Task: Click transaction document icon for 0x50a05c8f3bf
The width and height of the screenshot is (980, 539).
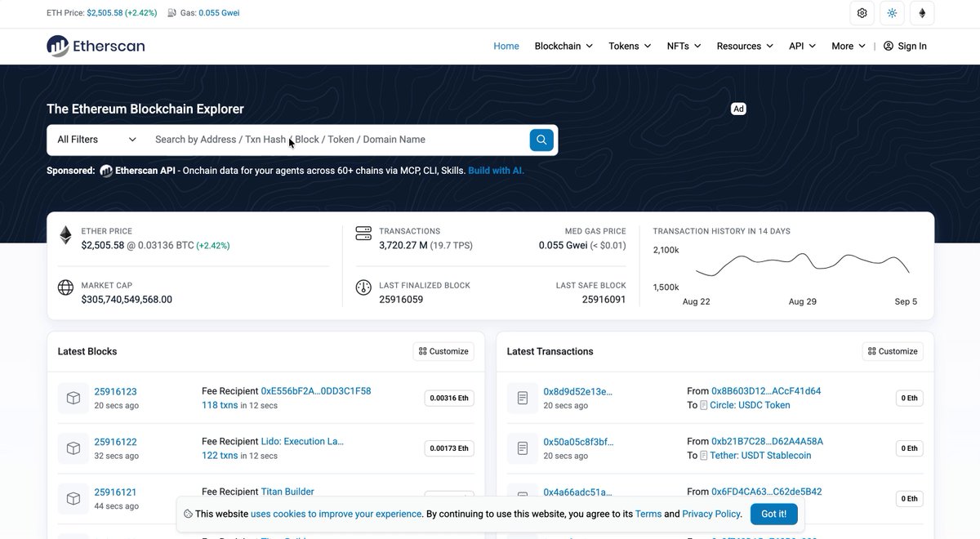Action: pyautogui.click(x=523, y=448)
